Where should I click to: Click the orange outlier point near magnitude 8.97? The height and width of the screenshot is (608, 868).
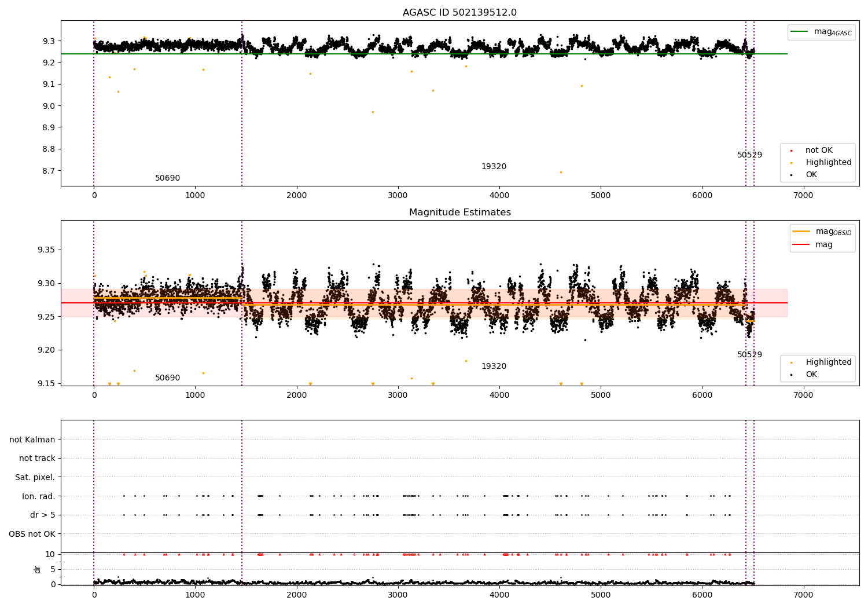click(x=373, y=112)
